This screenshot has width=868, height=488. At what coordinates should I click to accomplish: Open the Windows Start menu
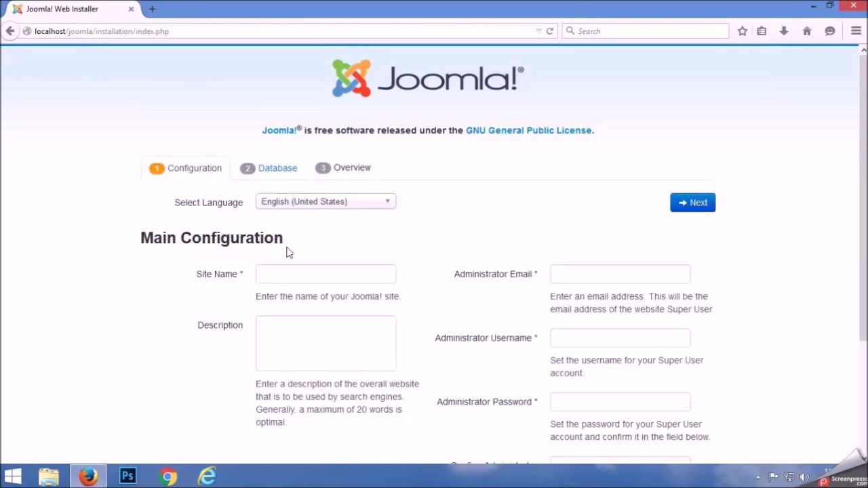point(13,476)
